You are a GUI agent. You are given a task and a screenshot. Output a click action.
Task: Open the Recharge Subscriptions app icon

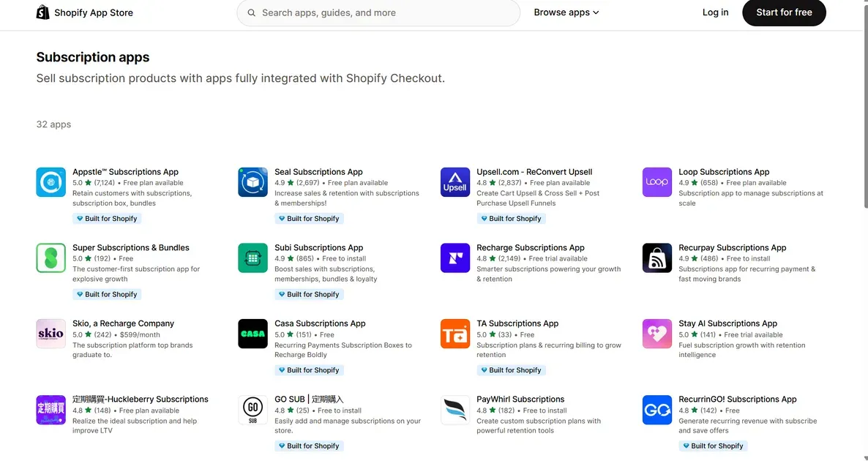(x=455, y=258)
